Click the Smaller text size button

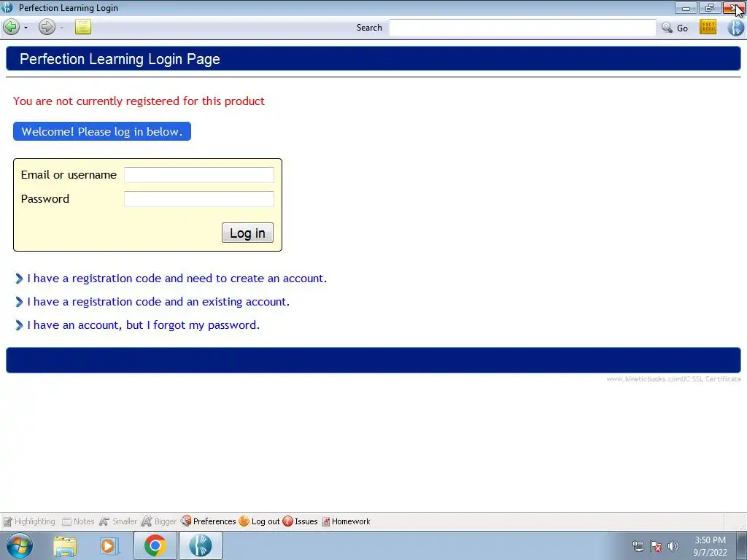point(118,521)
